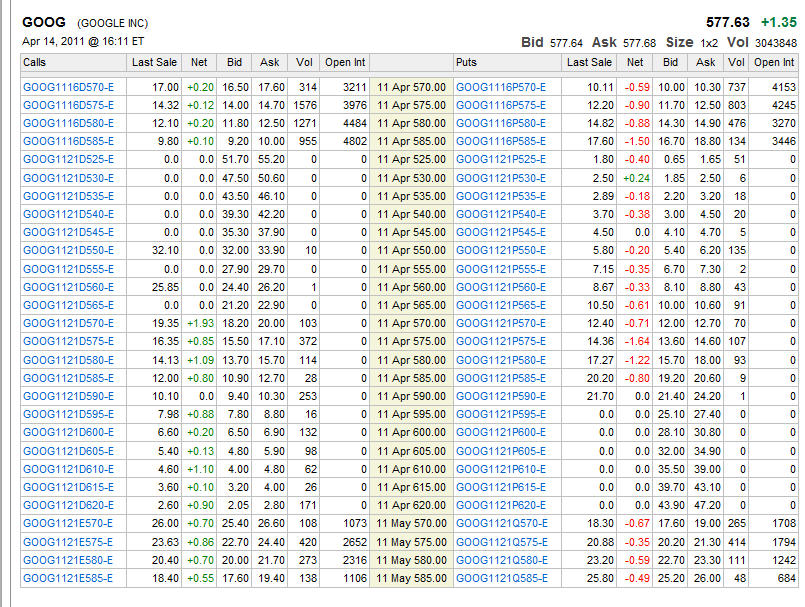
Task: Choose the GOOG1116D585-E call symbol
Action: tap(68, 141)
